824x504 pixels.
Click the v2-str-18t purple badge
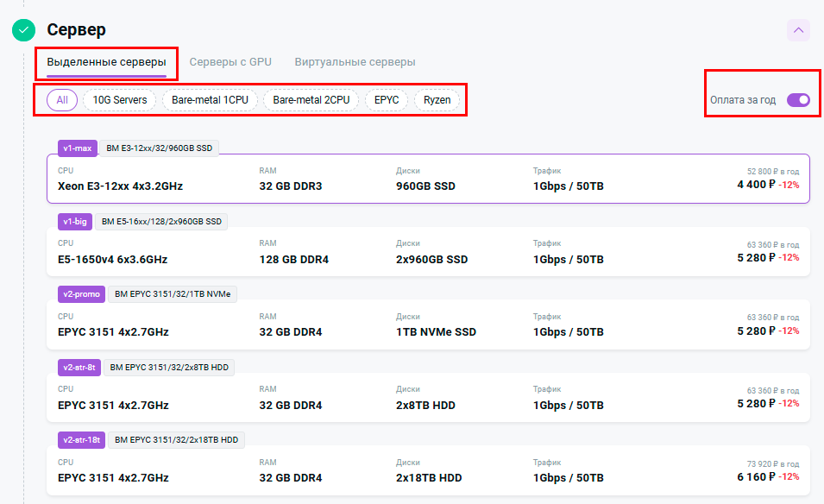coord(82,440)
